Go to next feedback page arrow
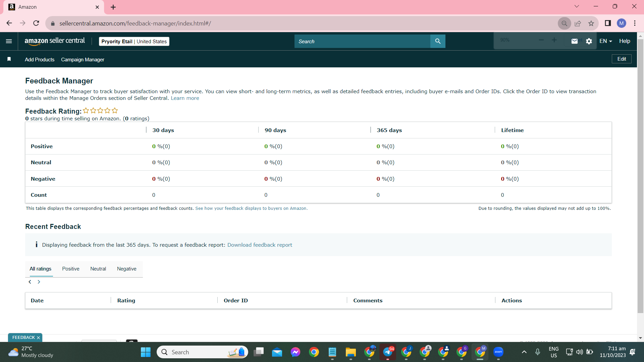This screenshot has height=362, width=644. (39, 282)
